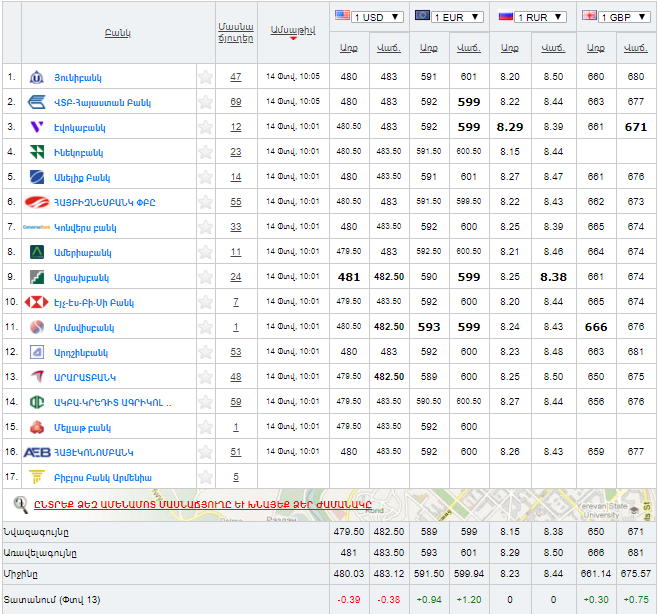This screenshot has height=614, width=659.
Task: Click the VTB-Armenia Bank logo icon
Action: point(37,102)
